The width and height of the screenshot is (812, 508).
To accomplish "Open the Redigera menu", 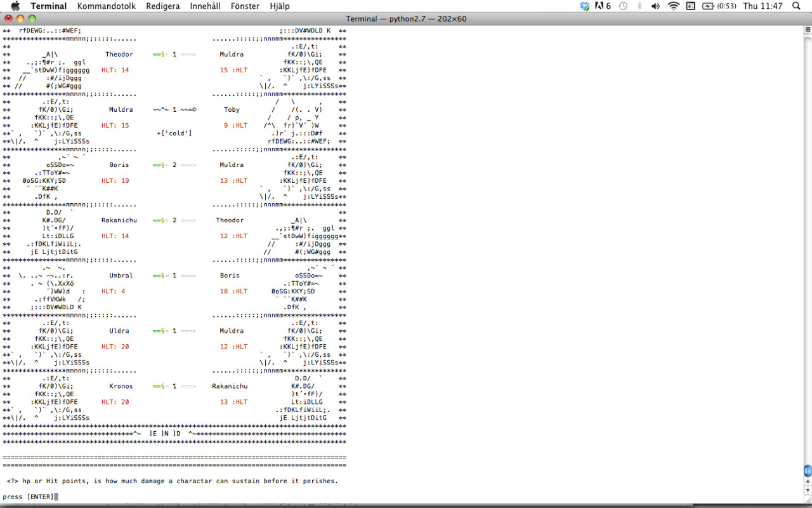I will pos(162,6).
